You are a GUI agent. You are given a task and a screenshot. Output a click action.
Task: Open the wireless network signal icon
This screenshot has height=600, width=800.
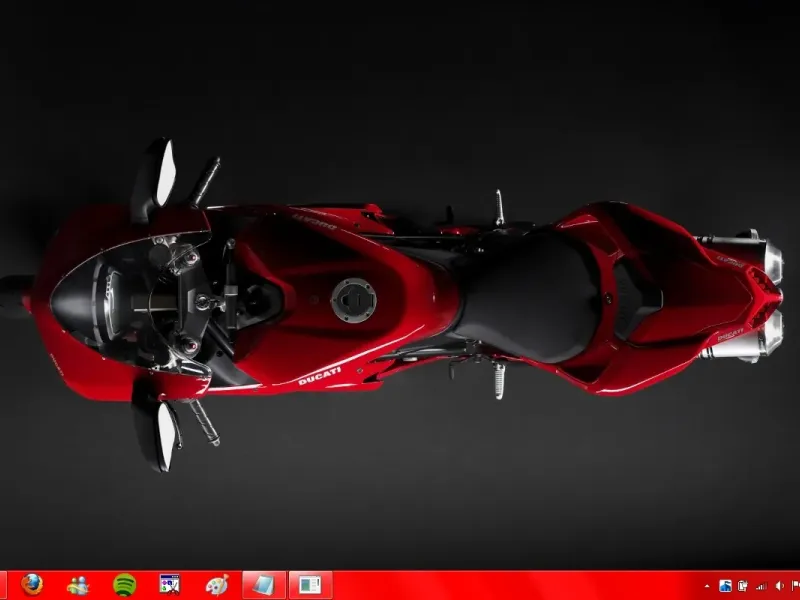coord(760,585)
